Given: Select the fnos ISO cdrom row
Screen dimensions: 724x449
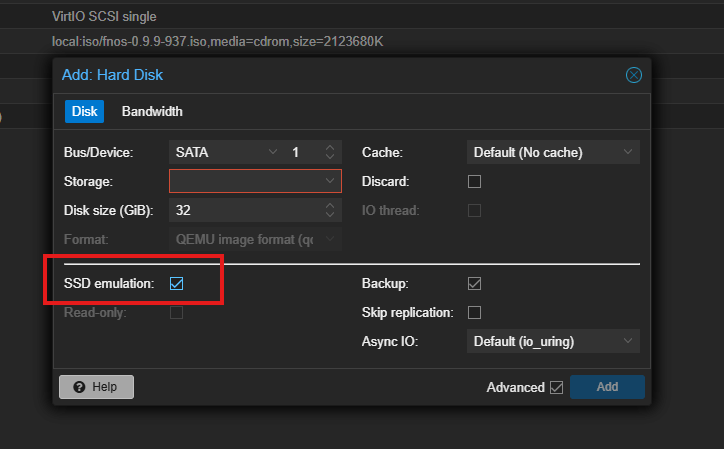Looking at the screenshot, I should pyautogui.click(x=362, y=42).
